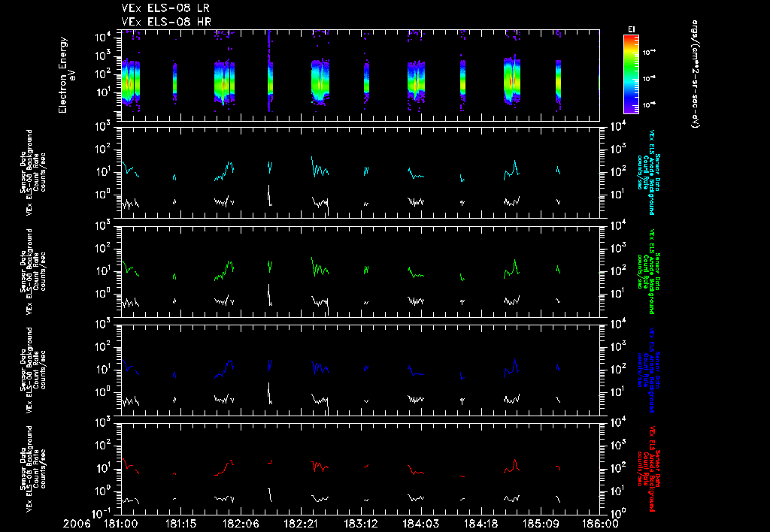
Task: Click the blue Anode Background Count Rate label
Action: pyautogui.click(x=649, y=370)
